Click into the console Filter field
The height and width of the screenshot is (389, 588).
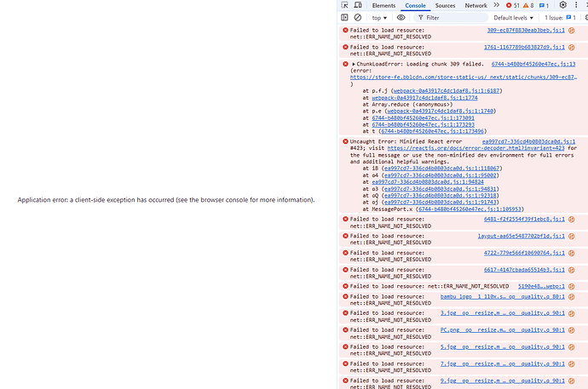click(x=451, y=18)
